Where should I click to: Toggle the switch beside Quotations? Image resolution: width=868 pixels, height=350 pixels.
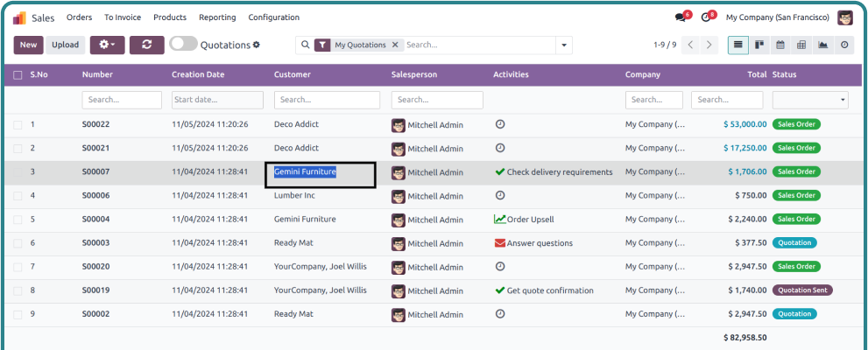(x=183, y=45)
